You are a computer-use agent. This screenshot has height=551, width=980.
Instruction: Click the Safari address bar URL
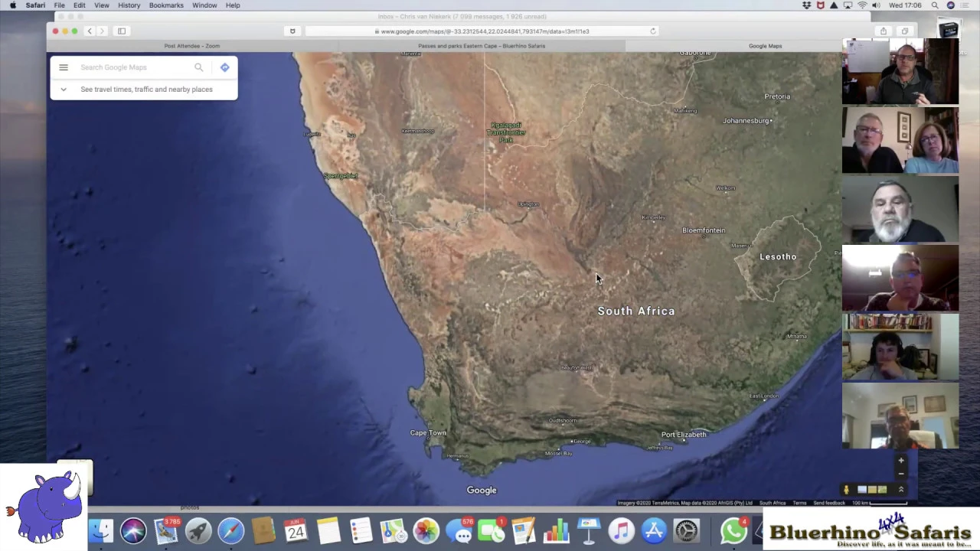[x=482, y=31]
